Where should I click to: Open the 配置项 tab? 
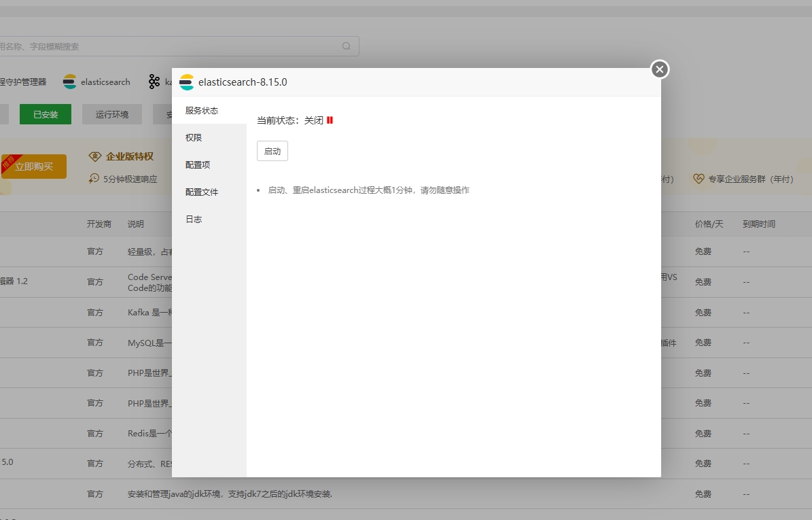point(209,164)
